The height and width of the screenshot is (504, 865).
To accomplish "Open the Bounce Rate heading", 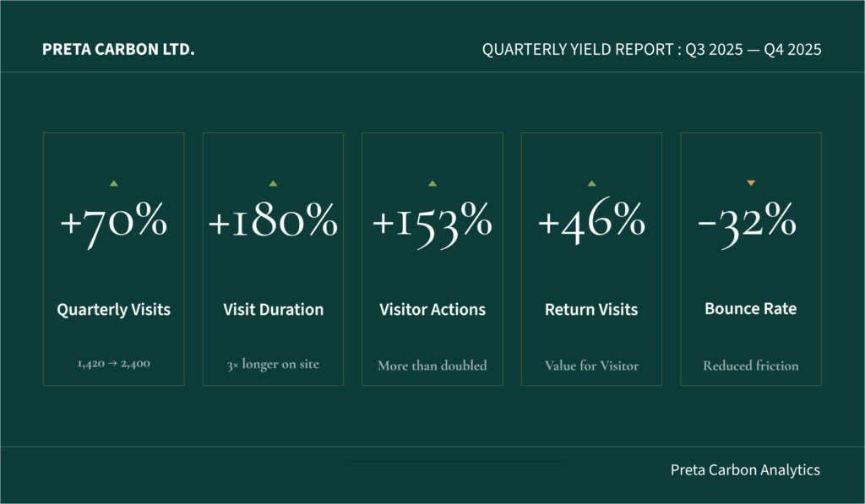I will tap(751, 309).
